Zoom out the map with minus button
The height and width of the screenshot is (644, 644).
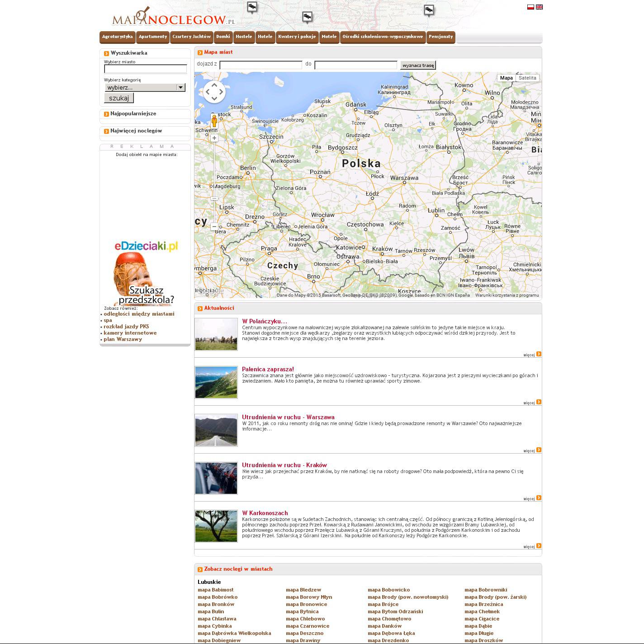tap(214, 227)
